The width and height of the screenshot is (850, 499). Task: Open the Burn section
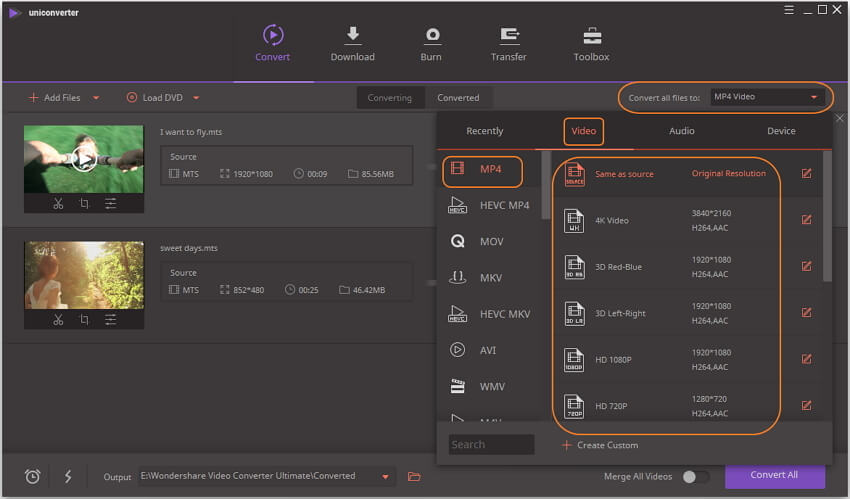[432, 43]
